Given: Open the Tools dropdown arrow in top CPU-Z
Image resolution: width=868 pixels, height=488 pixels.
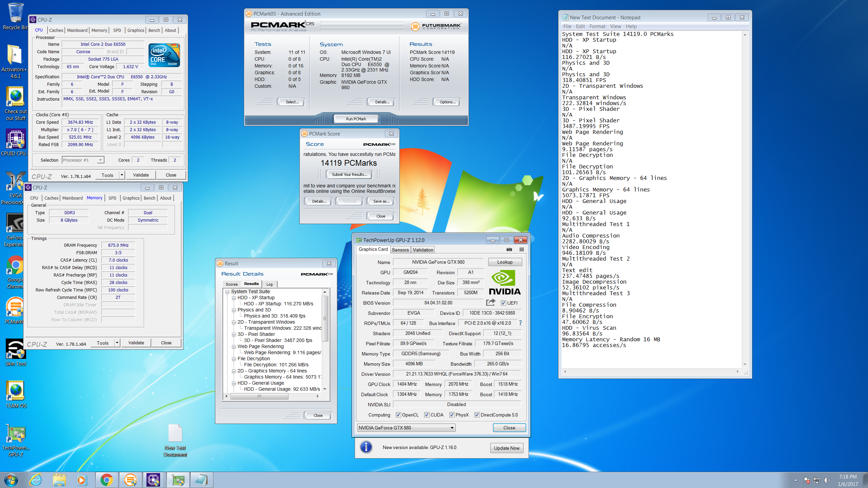Looking at the screenshot, I should tap(122, 175).
